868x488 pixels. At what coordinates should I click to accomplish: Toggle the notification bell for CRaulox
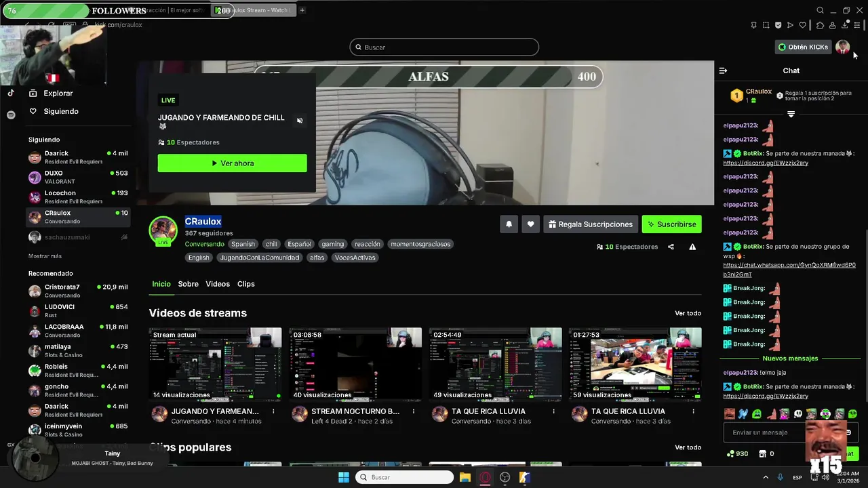pos(509,224)
